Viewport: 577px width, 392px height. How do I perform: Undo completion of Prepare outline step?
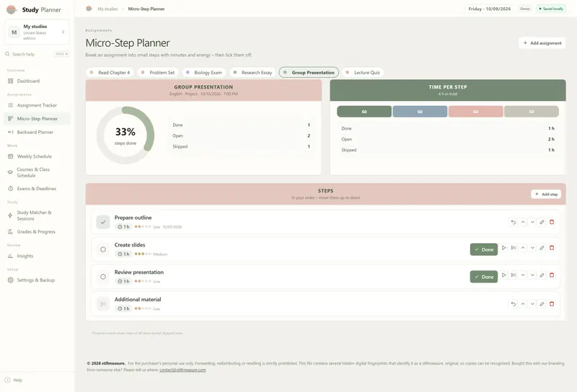pyautogui.click(x=514, y=222)
